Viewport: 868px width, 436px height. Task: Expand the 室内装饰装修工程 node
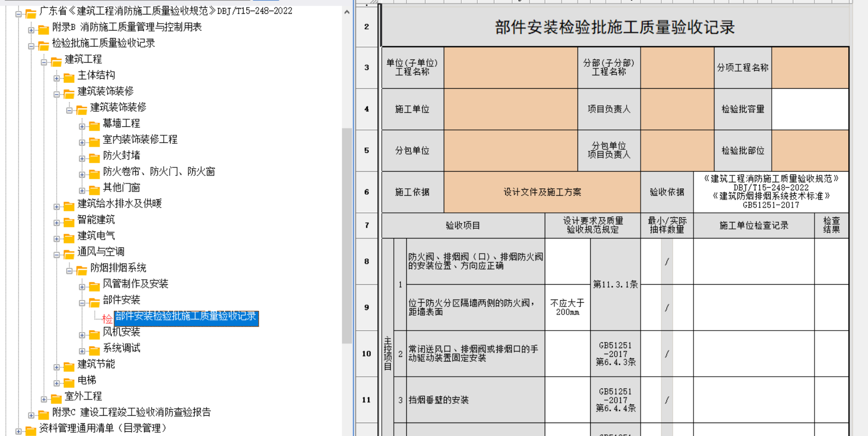[x=82, y=142]
